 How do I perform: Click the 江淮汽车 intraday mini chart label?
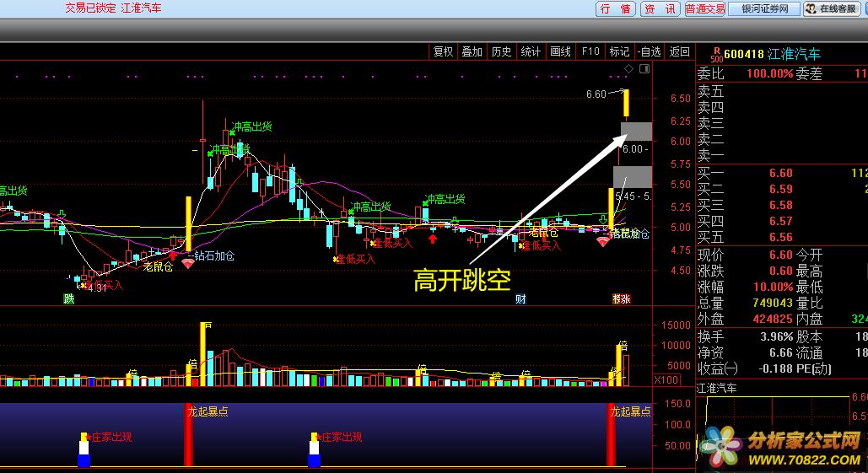pos(716,389)
